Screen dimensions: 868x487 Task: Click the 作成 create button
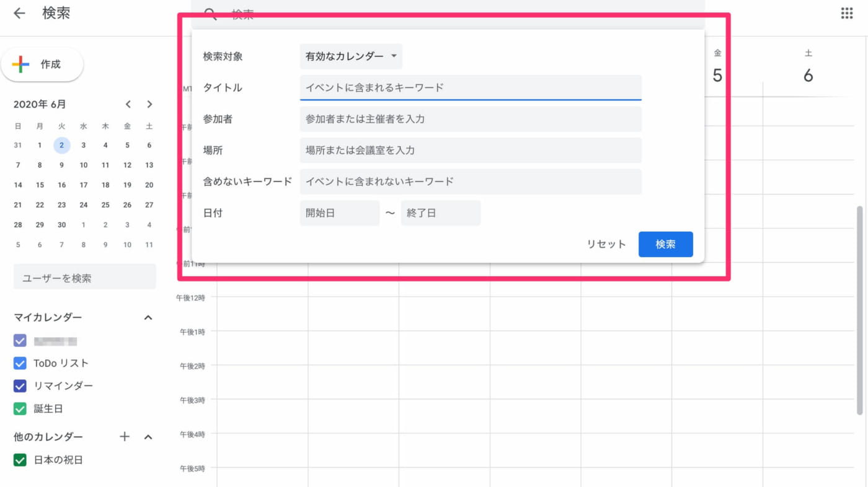point(42,64)
